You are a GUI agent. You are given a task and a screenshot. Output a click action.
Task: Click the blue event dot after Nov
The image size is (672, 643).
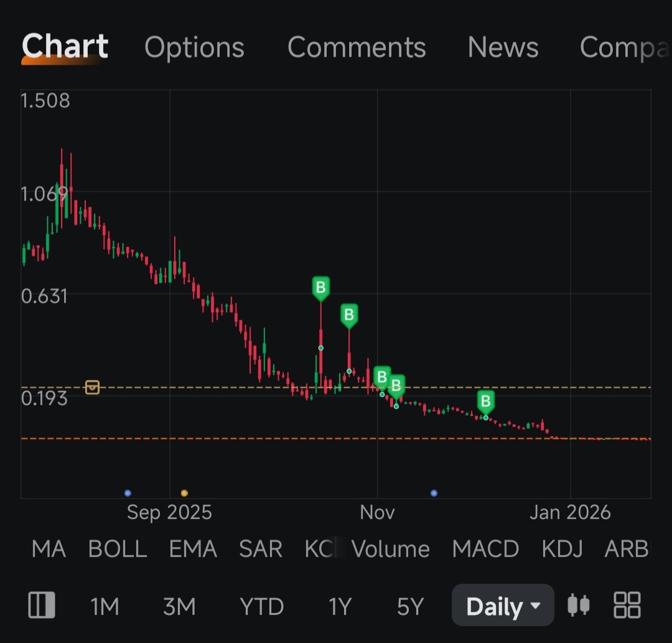434,493
